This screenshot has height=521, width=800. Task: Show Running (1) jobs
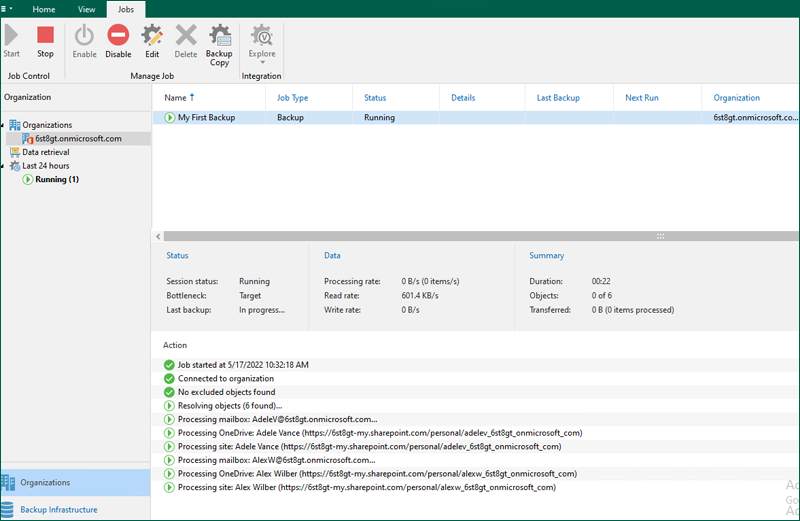tap(57, 180)
